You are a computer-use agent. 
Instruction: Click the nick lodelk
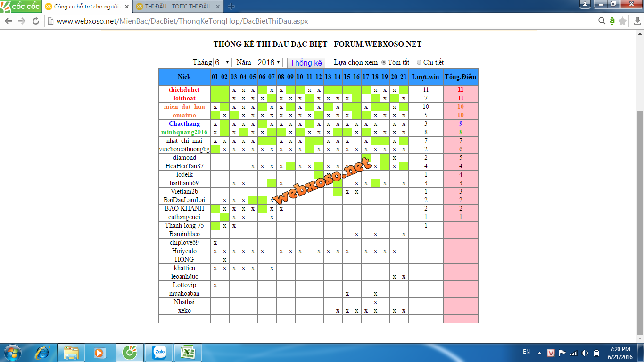(x=184, y=174)
